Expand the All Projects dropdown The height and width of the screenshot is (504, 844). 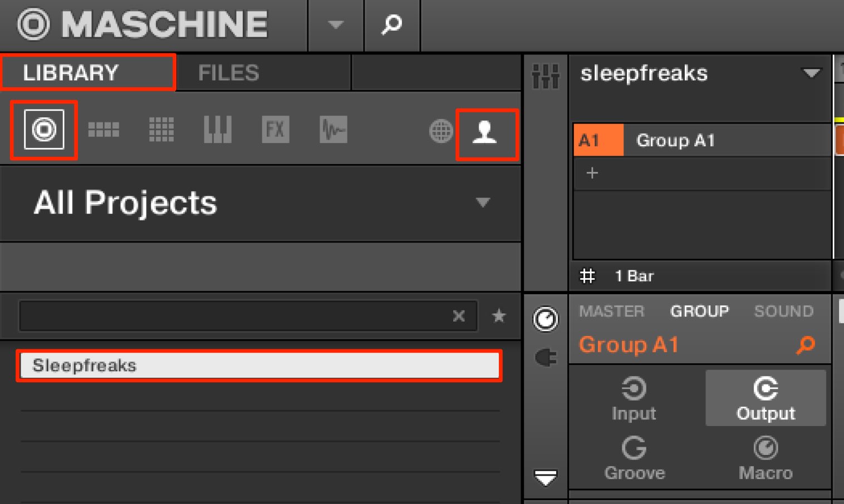tap(483, 202)
